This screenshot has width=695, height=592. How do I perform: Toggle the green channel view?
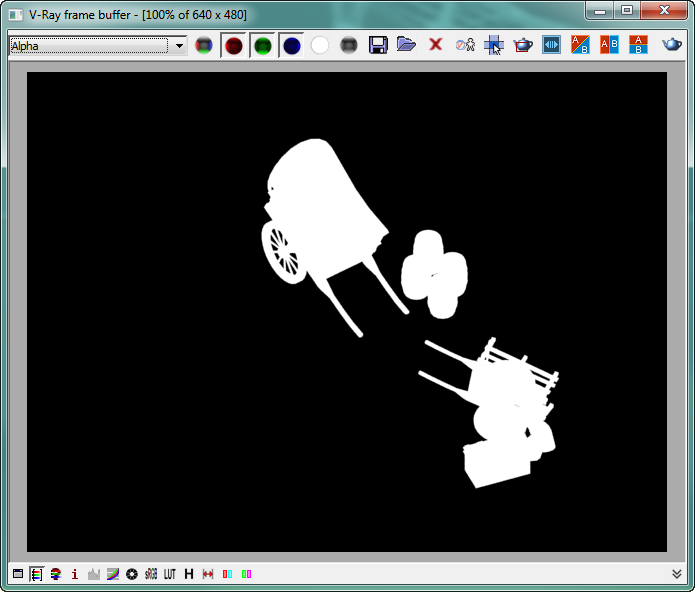click(262, 45)
